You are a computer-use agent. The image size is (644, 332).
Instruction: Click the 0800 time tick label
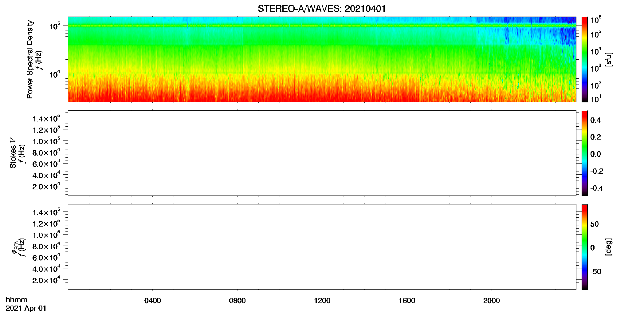(x=237, y=301)
